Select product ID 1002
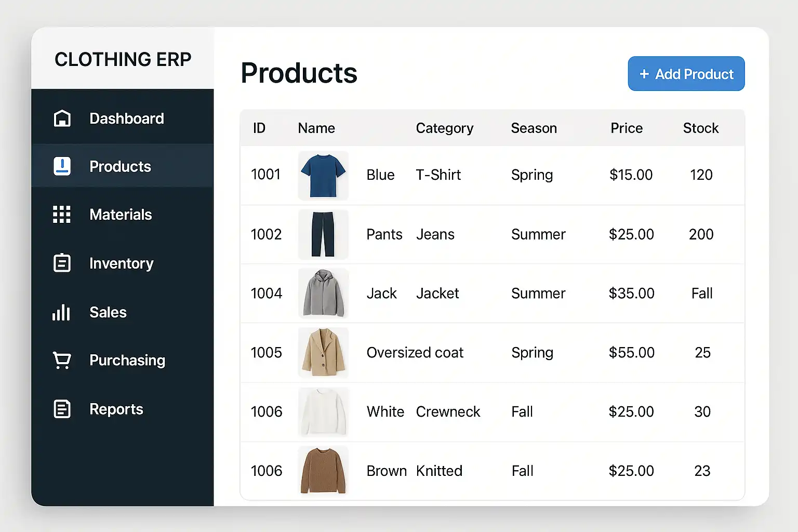Image resolution: width=798 pixels, height=532 pixels. [x=266, y=234]
